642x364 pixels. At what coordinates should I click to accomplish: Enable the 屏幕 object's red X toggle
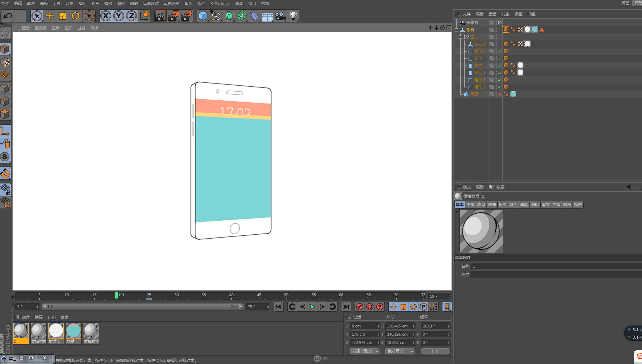(x=500, y=94)
